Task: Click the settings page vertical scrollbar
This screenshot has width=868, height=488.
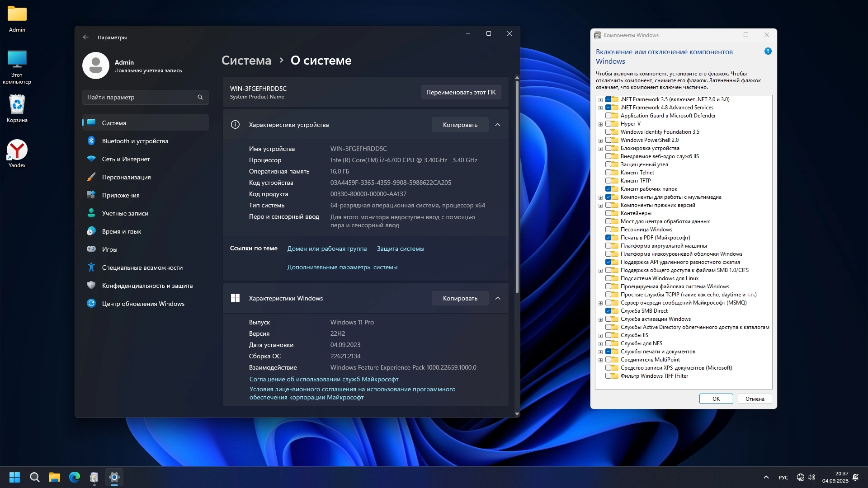Action: (x=517, y=188)
